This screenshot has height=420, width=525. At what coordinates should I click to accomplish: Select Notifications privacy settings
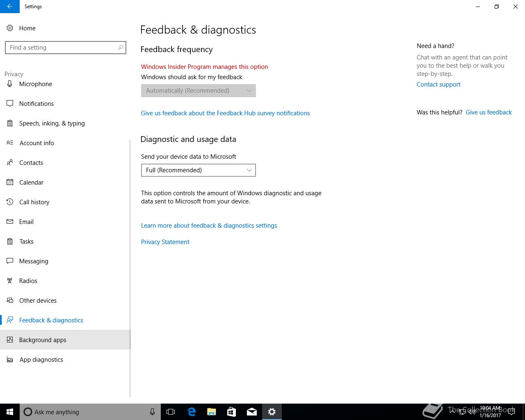66,104
